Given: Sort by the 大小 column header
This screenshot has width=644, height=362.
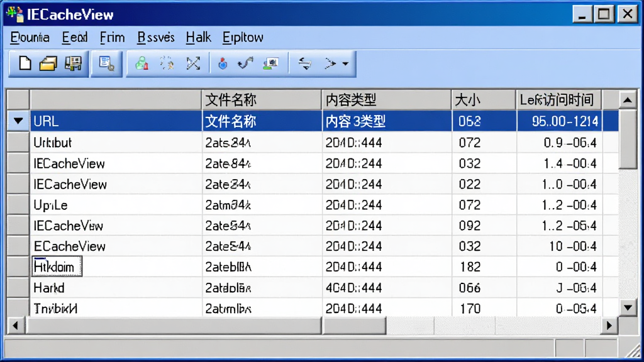Looking at the screenshot, I should 484,100.
